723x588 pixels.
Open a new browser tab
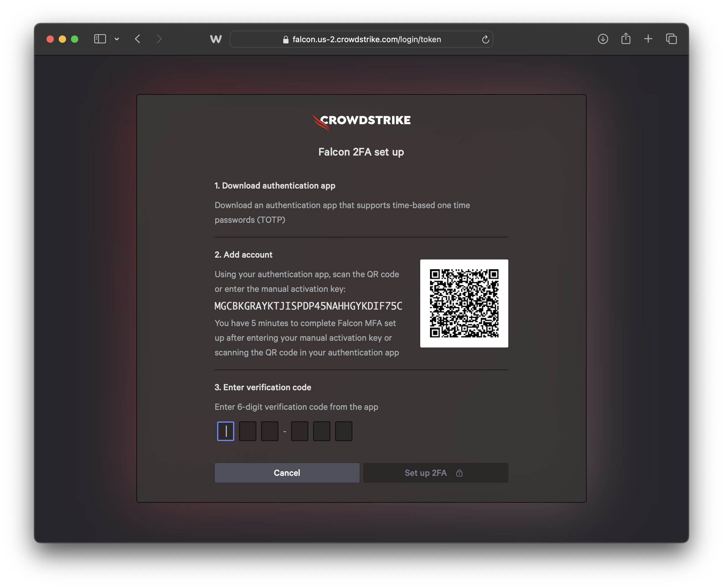coord(648,39)
